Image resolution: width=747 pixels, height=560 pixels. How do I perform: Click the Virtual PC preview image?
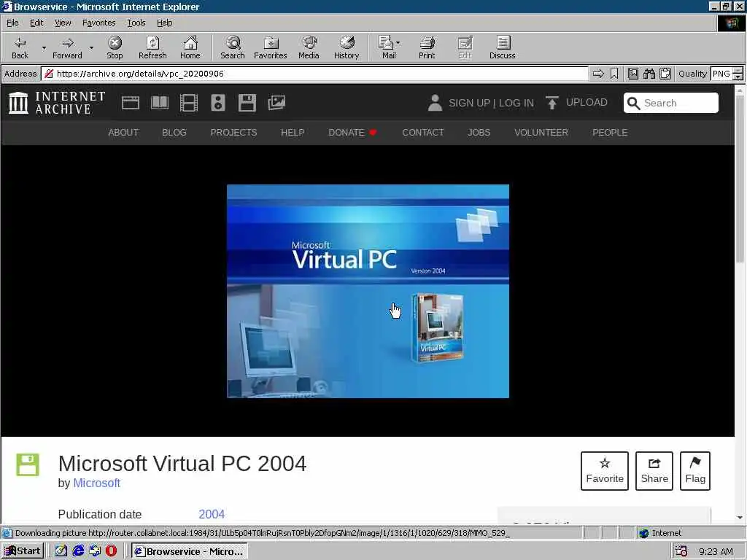[368, 291]
